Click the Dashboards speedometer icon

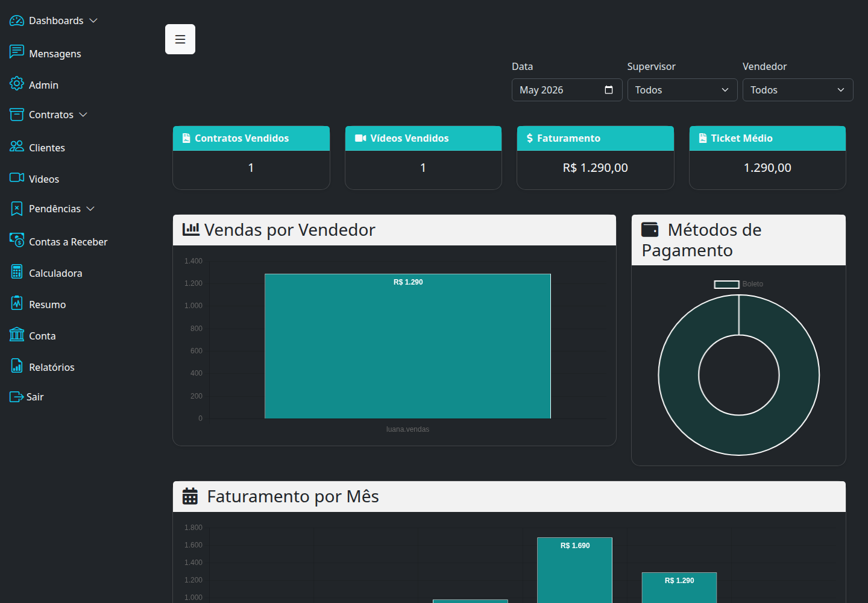tap(17, 21)
